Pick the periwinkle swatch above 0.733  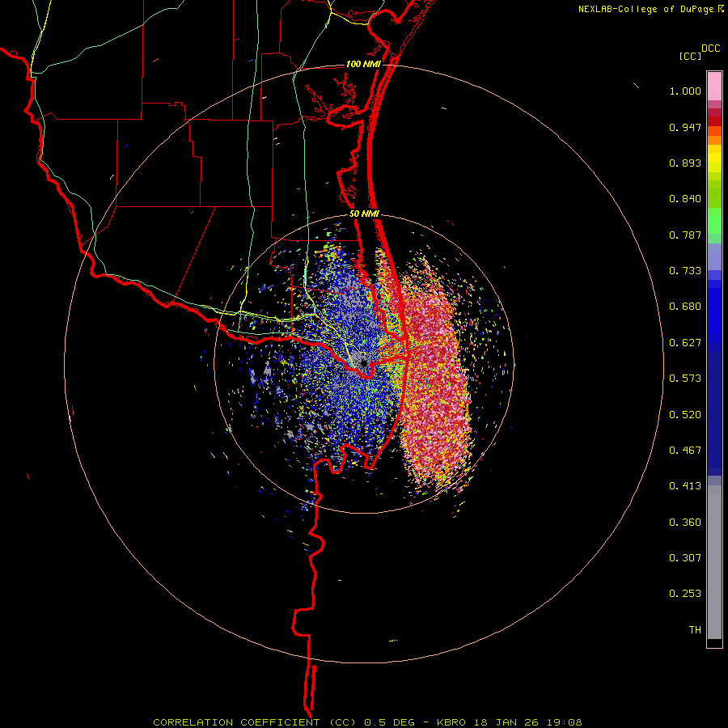click(714, 257)
